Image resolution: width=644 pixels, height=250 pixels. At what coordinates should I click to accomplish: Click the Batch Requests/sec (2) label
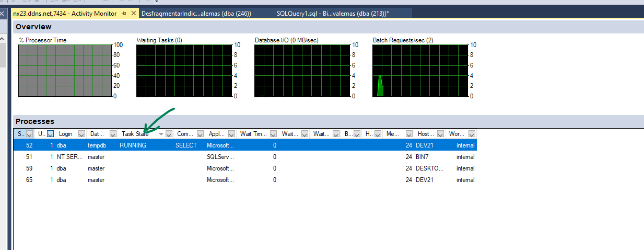(x=403, y=40)
